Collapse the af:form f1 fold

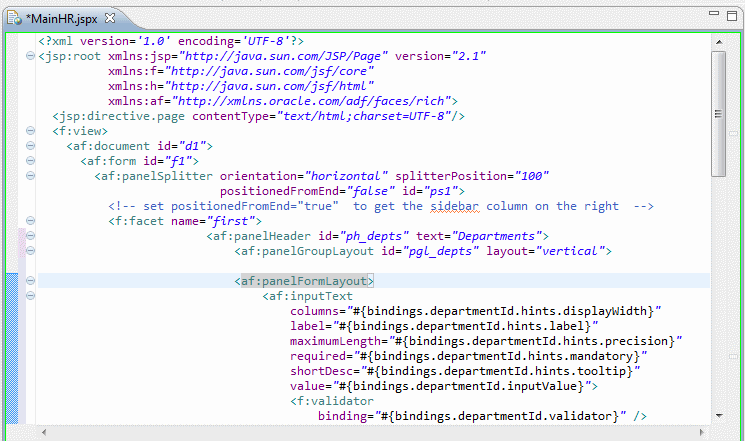coord(30,161)
